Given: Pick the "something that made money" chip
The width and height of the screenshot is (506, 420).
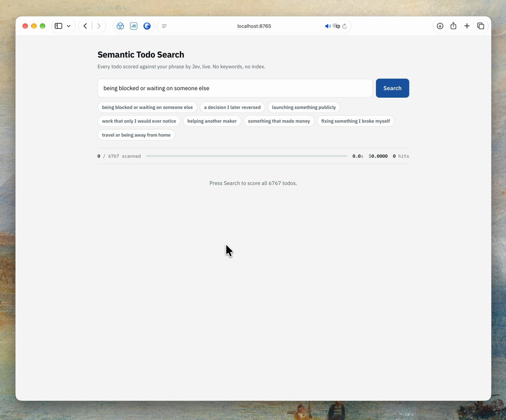Looking at the screenshot, I should (279, 121).
